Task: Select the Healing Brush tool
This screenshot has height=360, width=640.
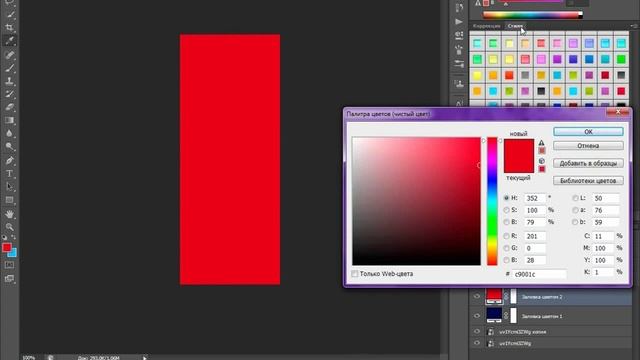Action: point(9,55)
